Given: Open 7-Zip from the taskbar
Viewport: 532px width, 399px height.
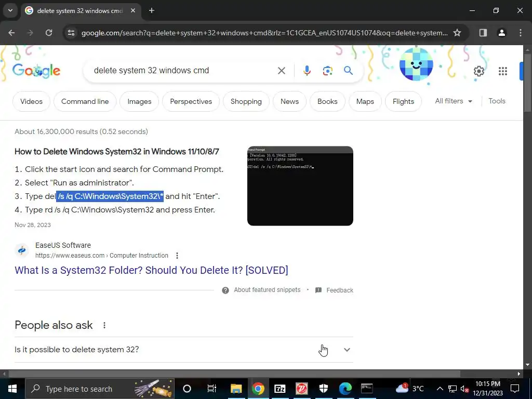Looking at the screenshot, I should coord(280,389).
